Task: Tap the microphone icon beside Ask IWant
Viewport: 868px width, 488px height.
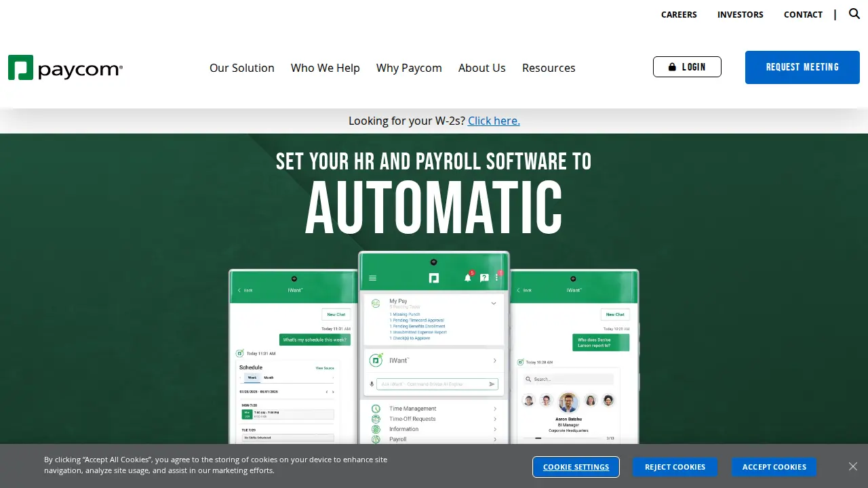Action: click(x=372, y=384)
